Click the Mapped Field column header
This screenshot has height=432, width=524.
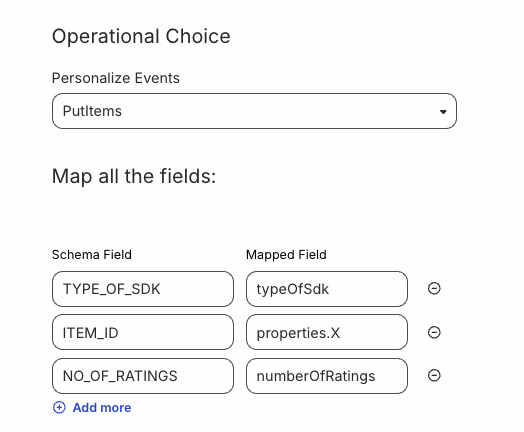click(286, 255)
